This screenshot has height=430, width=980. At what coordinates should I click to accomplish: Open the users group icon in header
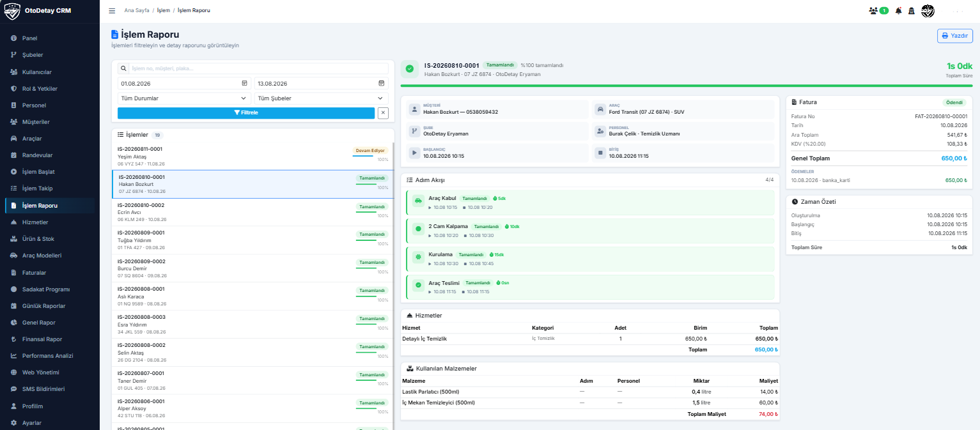pos(873,11)
